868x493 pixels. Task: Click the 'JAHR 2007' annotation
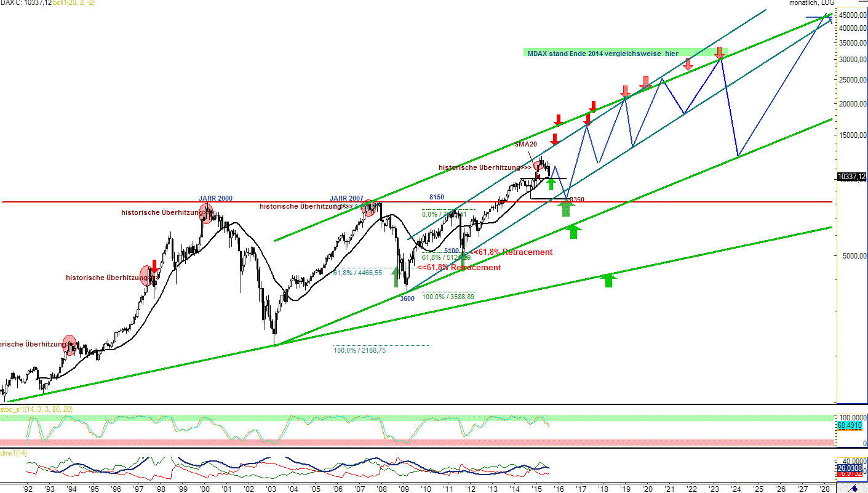[x=346, y=198]
